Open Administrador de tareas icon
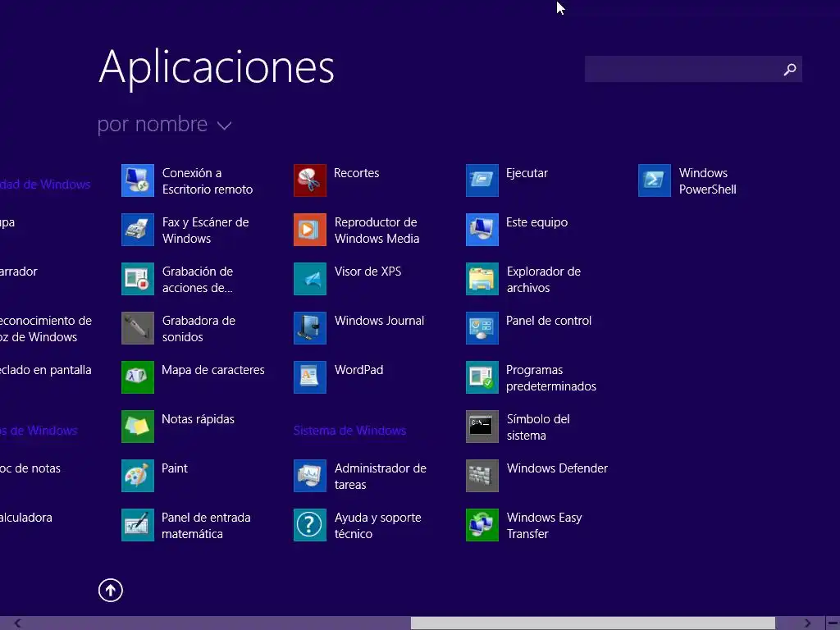840x630 pixels. point(310,477)
